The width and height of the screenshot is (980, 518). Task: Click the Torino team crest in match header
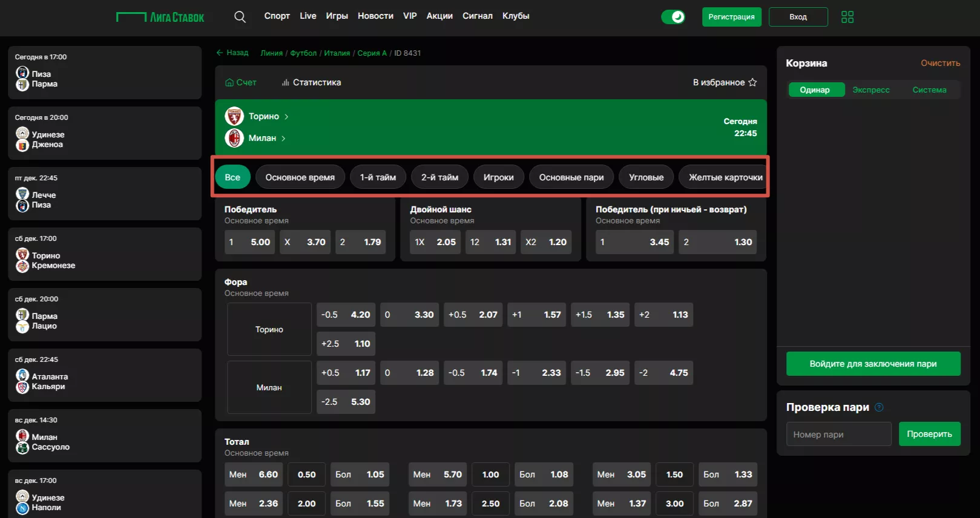(234, 116)
